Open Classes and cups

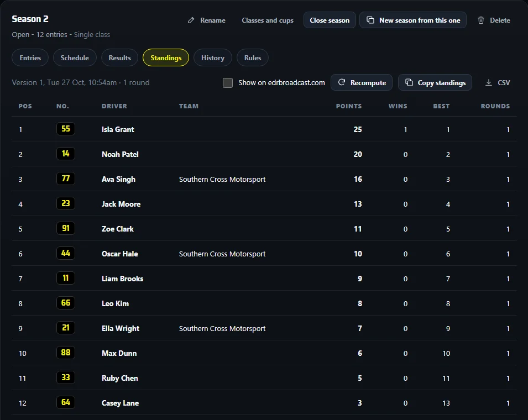click(268, 20)
